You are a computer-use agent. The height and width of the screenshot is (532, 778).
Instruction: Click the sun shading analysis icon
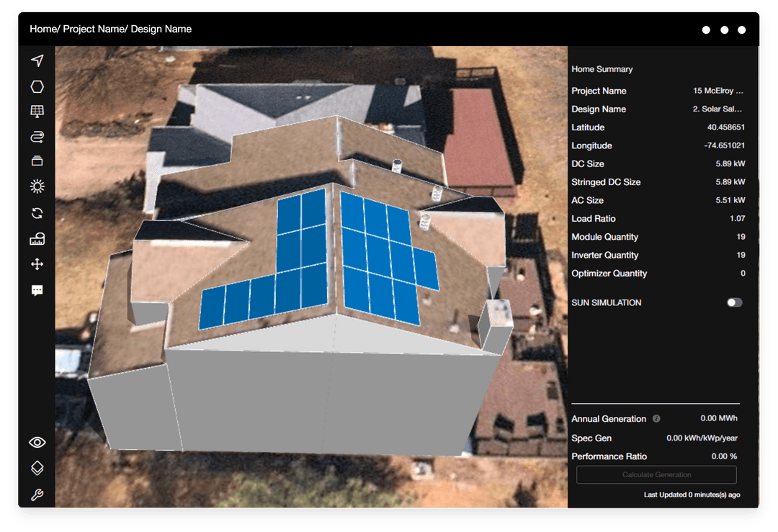(37, 187)
